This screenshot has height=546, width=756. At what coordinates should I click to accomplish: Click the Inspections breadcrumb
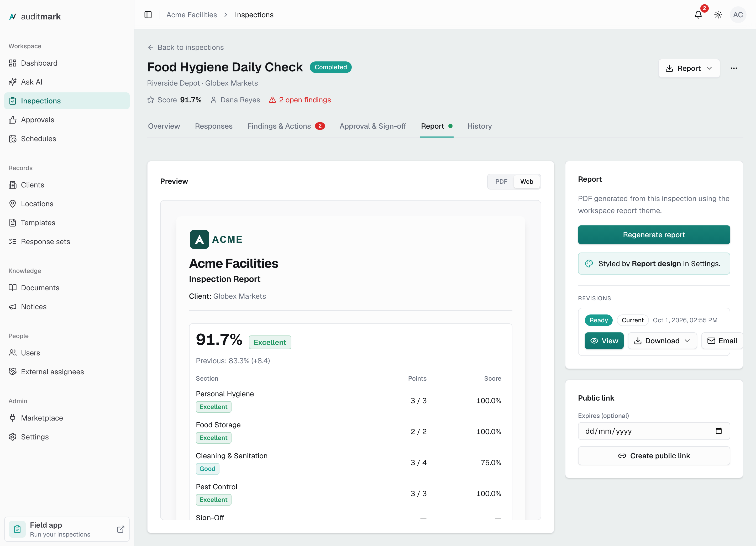tap(254, 15)
